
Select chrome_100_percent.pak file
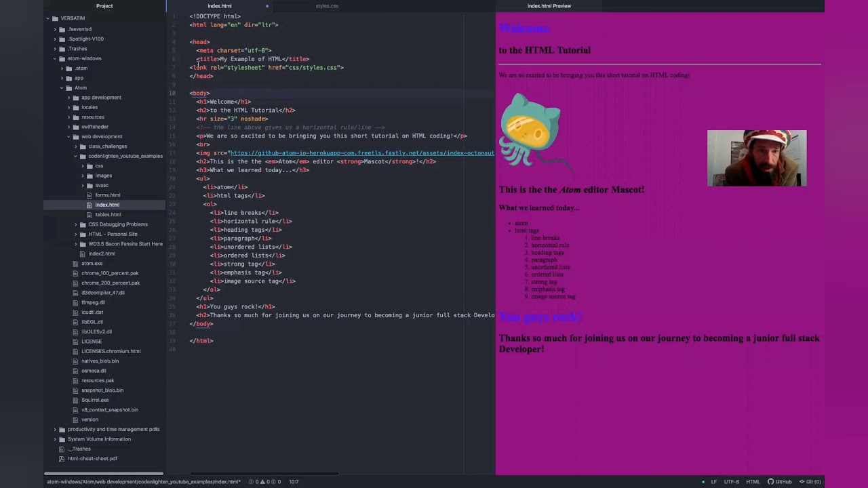click(x=111, y=273)
